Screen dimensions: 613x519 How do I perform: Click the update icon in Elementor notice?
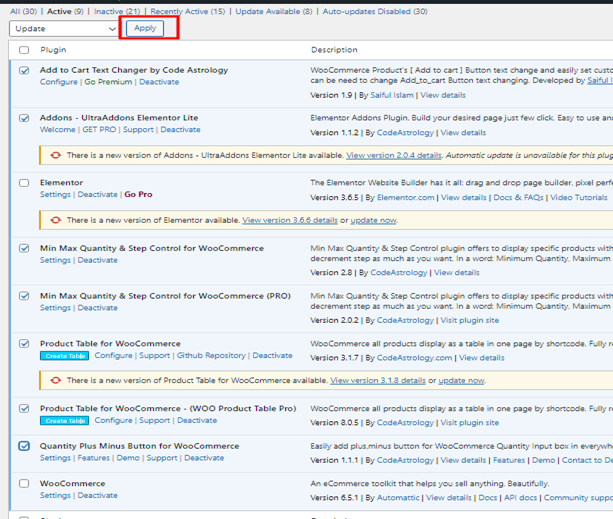point(56,220)
